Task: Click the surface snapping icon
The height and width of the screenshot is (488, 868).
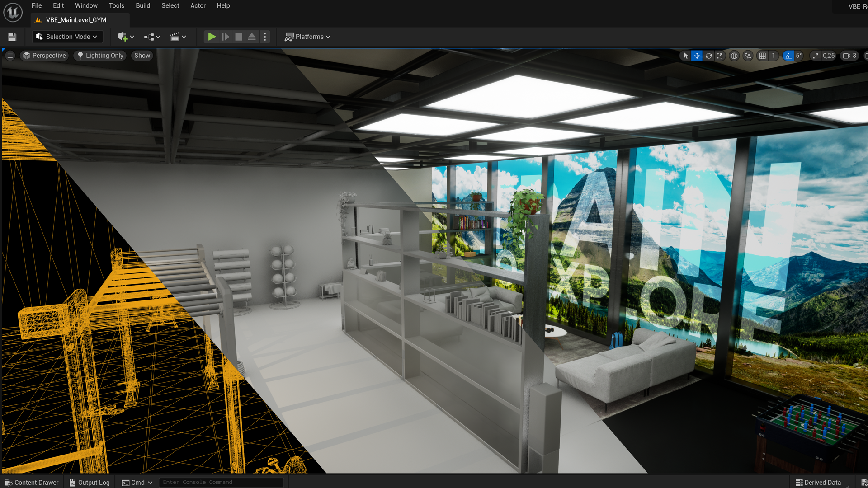Action: (x=748, y=56)
